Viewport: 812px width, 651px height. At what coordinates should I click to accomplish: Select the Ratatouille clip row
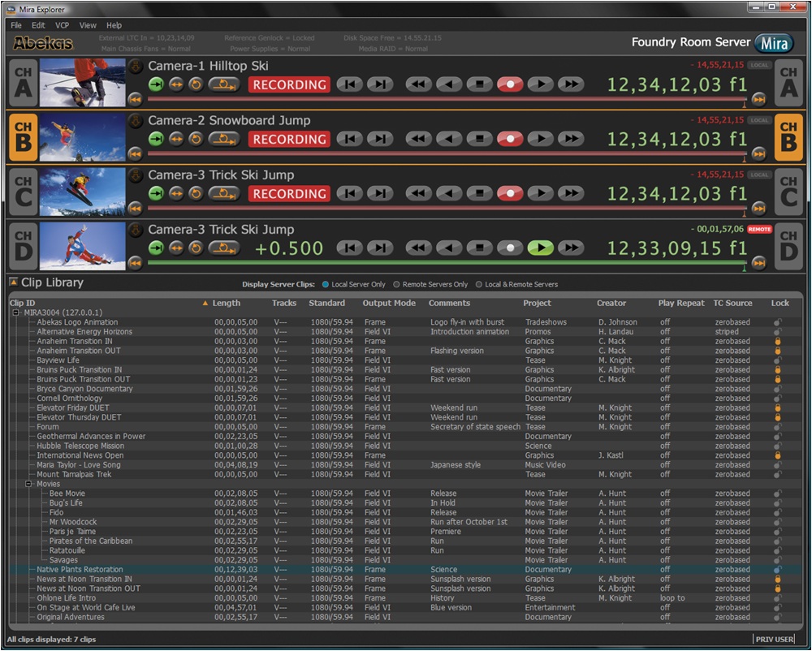pos(406,550)
